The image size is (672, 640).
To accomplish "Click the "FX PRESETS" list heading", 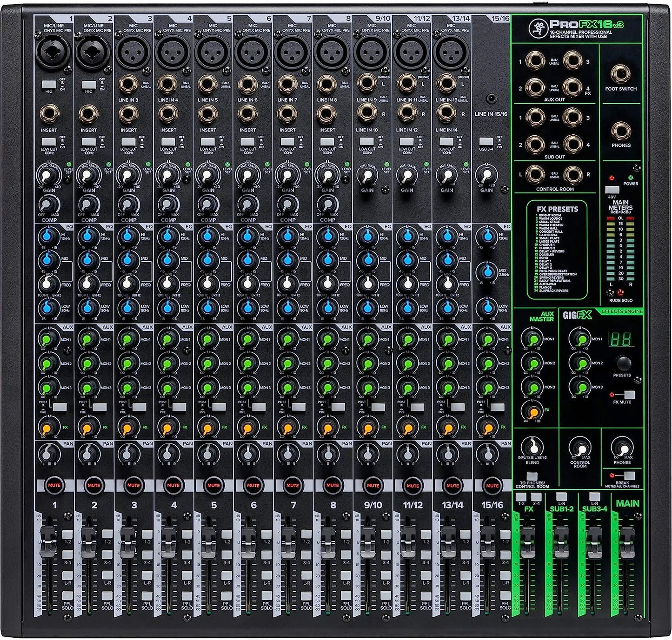I will [557, 209].
